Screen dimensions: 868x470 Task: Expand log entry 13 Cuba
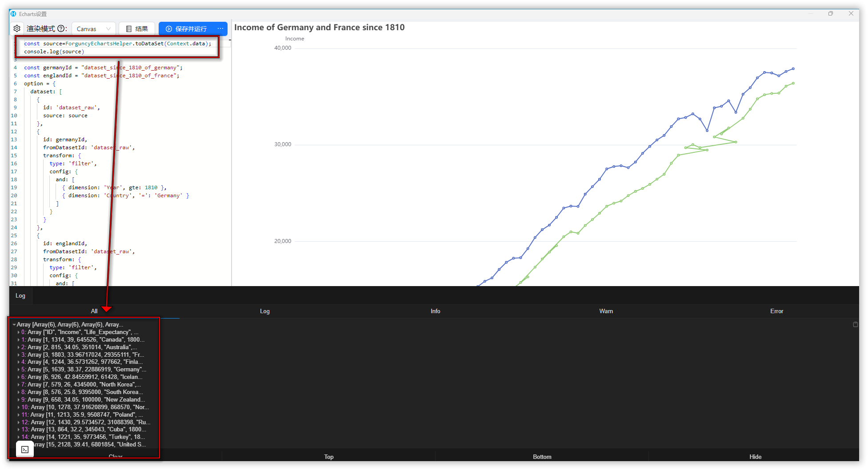tap(19, 430)
